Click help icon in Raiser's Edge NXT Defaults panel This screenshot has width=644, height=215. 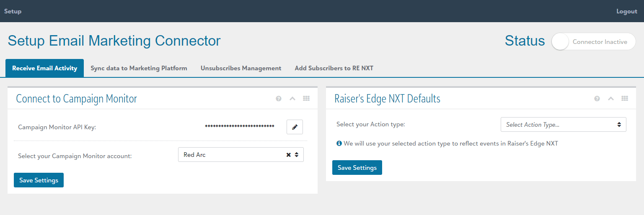coord(597,99)
